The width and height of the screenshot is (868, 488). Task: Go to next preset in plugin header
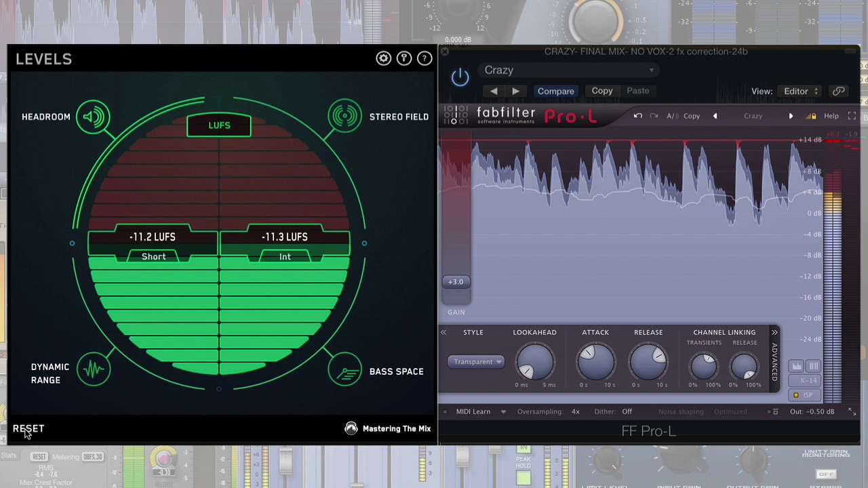[x=516, y=91]
